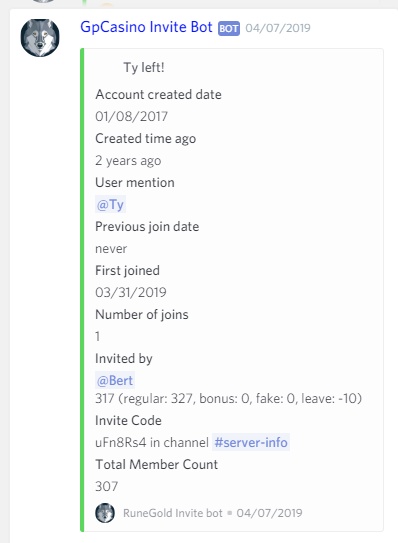Click the GpCasino Invite Bot username

click(146, 27)
